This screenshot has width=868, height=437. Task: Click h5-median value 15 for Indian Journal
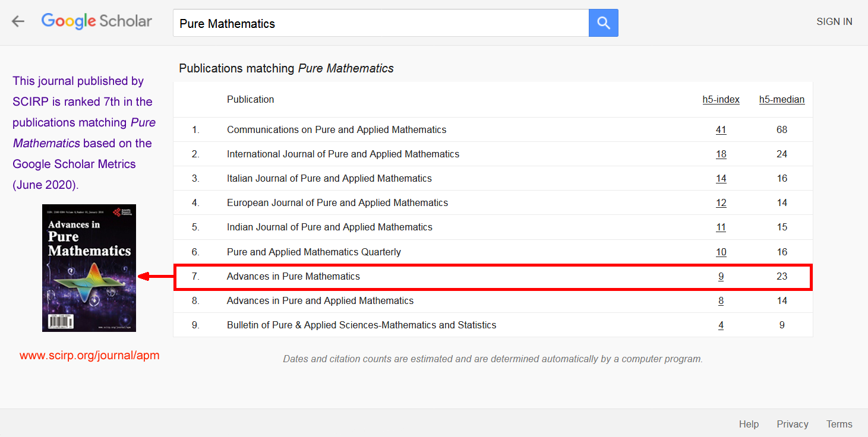click(x=782, y=227)
